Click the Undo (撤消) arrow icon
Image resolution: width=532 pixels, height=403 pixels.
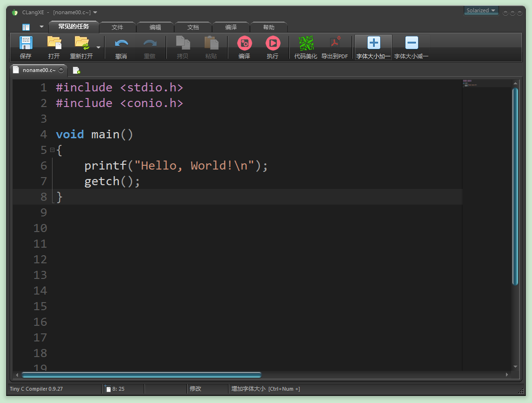[x=121, y=43]
